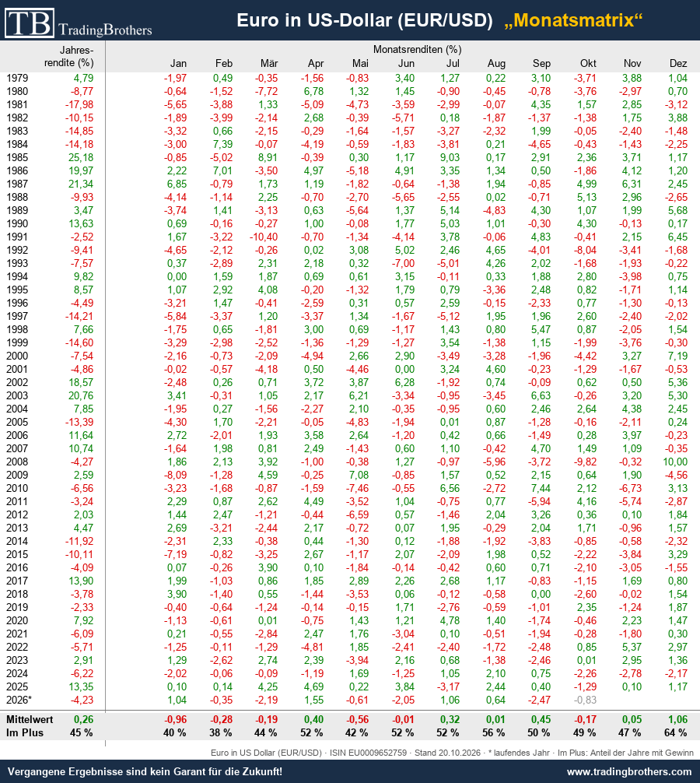
Task: Click May 2010 value -7,46
Action: (357, 488)
